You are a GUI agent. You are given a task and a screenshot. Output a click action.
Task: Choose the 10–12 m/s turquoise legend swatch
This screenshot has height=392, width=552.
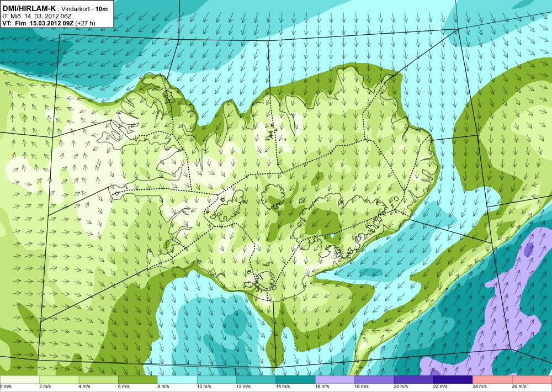(216, 380)
